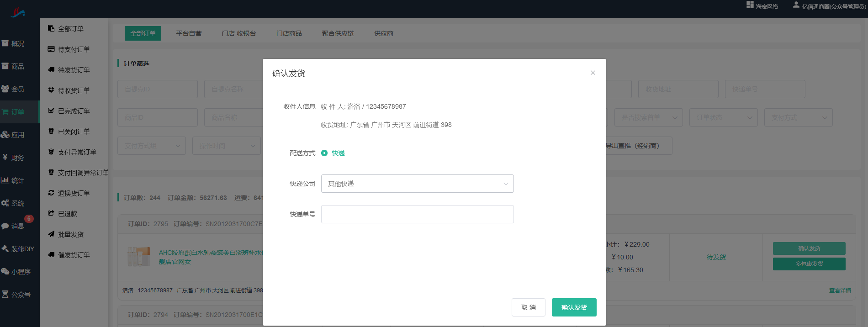Screen dimensions: 868x327
Task: Open the system (系统) gears icon
Action: [5, 203]
